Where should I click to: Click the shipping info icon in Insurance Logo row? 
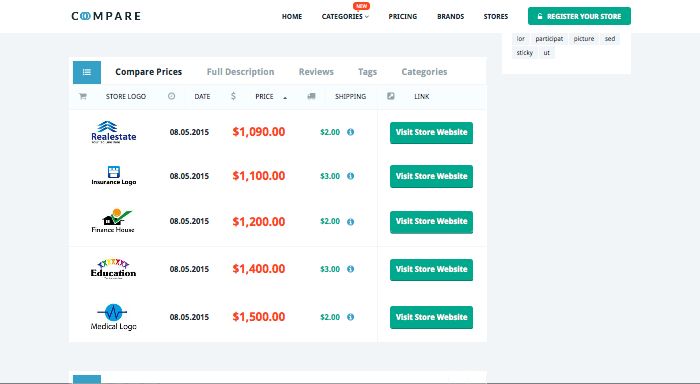(350, 176)
